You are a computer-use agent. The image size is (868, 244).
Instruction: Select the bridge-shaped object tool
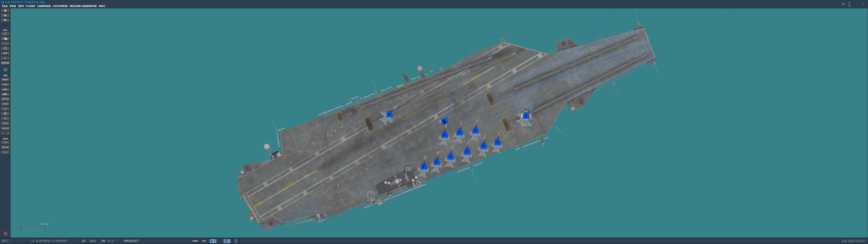(5, 104)
